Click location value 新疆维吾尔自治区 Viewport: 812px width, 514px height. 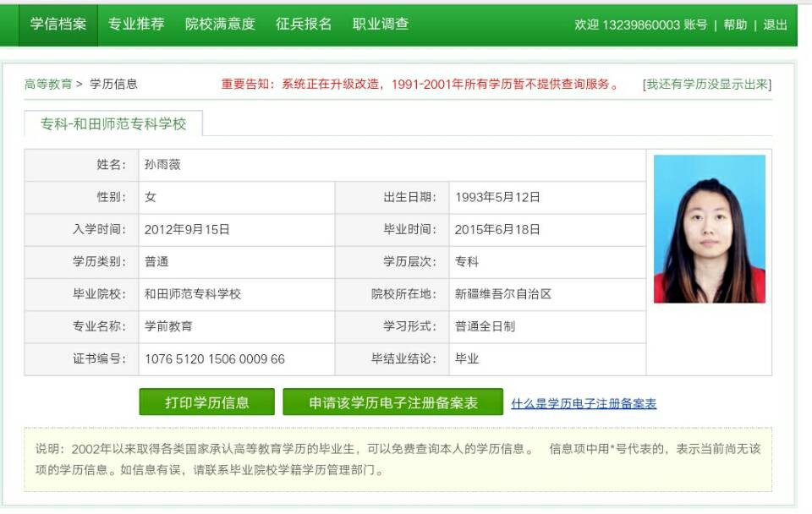tap(502, 294)
